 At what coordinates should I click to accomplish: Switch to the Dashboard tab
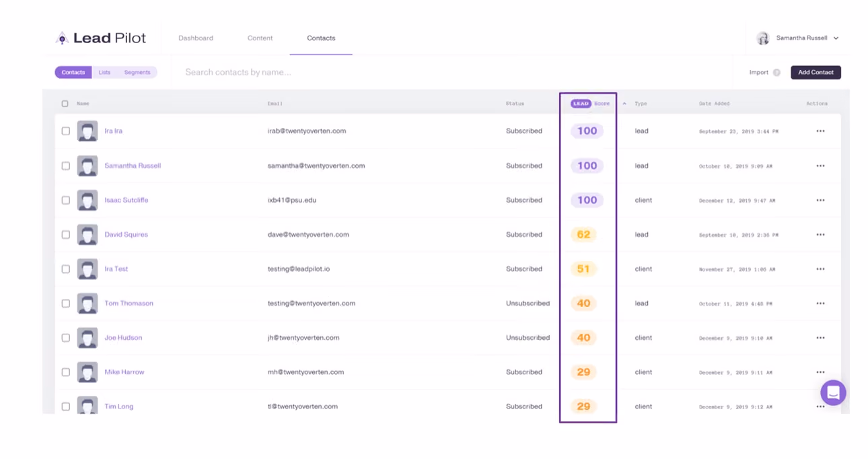[x=196, y=38]
